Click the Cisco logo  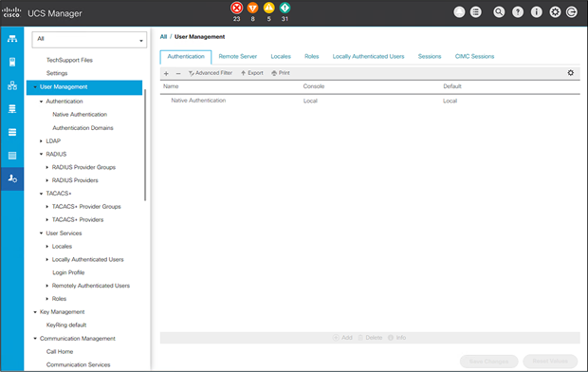click(x=11, y=12)
